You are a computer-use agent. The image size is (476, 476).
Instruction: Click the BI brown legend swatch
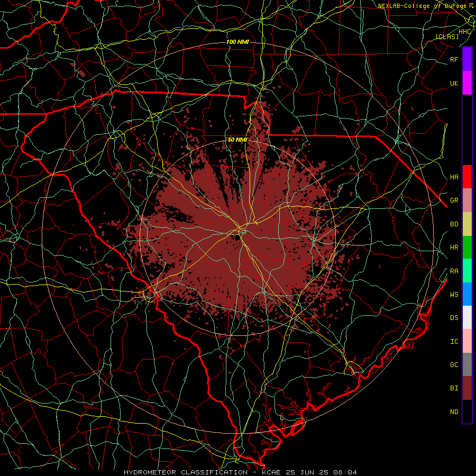[x=467, y=388]
